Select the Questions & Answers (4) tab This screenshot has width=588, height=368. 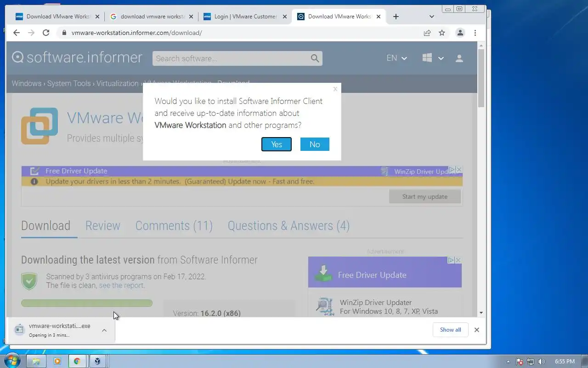pyautogui.click(x=288, y=226)
